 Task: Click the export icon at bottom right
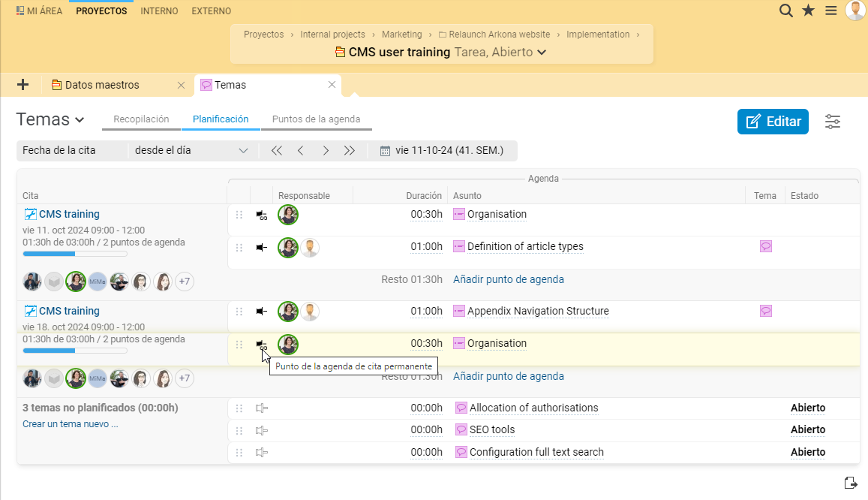tap(850, 482)
